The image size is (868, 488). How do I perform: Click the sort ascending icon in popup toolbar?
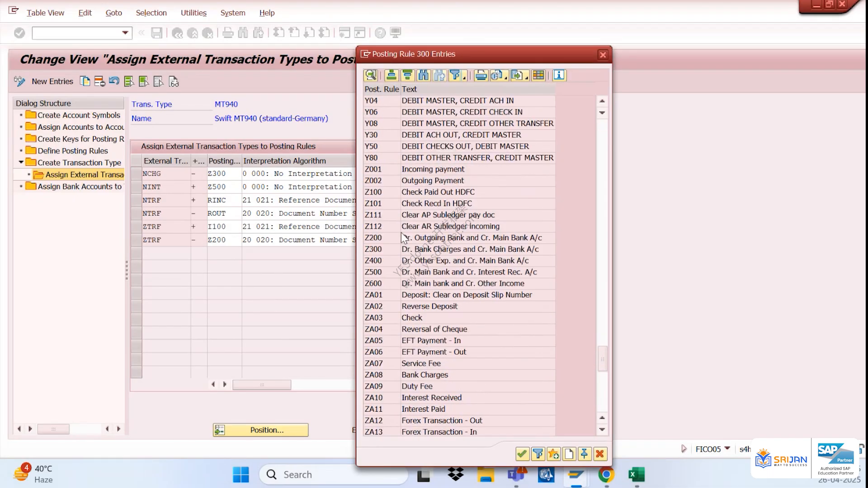[x=392, y=75]
